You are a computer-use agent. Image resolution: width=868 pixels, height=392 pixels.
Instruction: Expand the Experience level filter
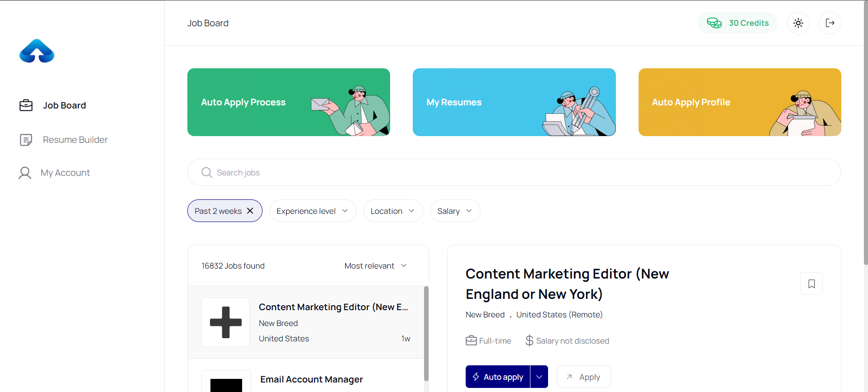(x=312, y=211)
